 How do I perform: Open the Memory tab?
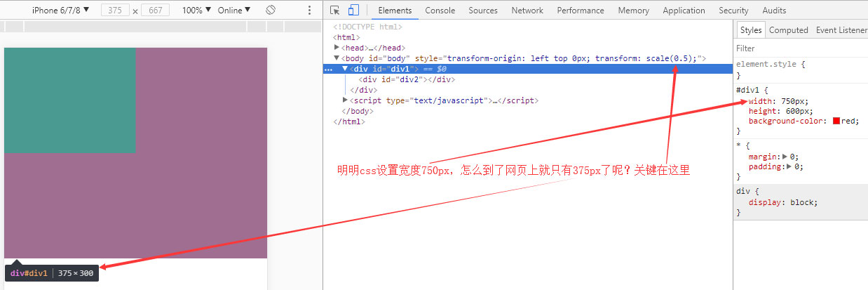coord(633,11)
